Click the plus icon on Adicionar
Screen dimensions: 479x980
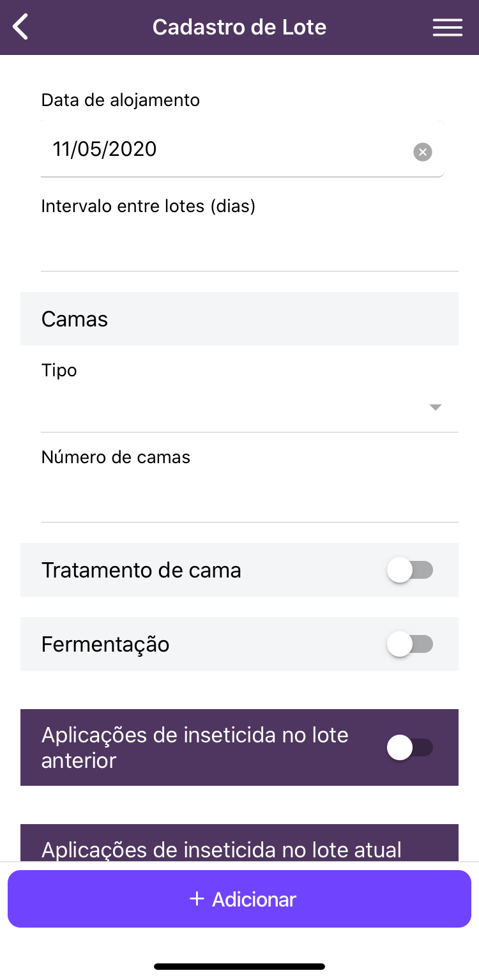click(x=197, y=899)
